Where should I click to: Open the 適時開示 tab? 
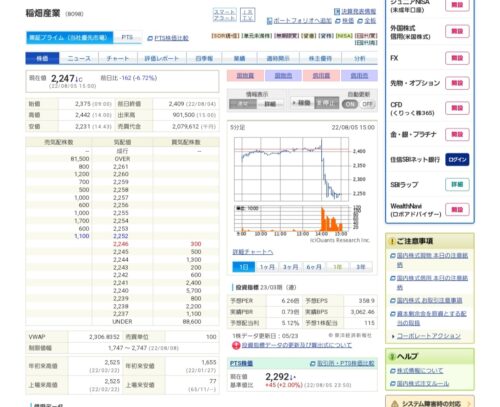[x=278, y=58]
